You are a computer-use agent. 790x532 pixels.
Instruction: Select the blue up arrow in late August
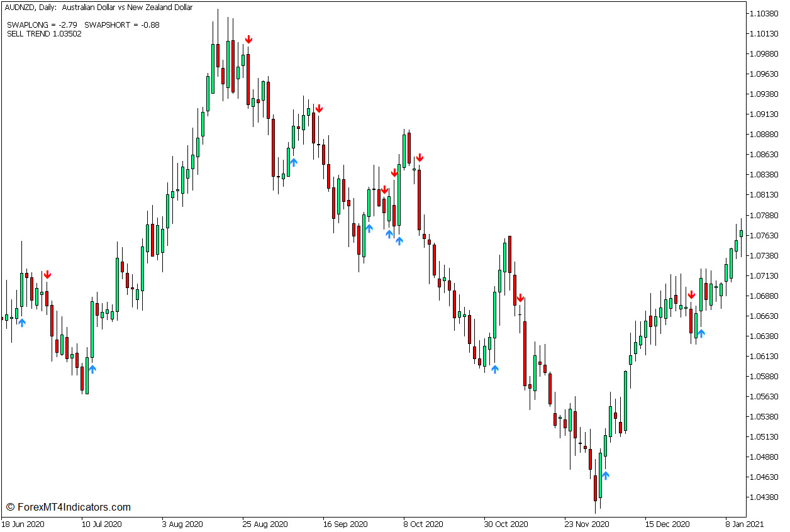pyautogui.click(x=294, y=162)
